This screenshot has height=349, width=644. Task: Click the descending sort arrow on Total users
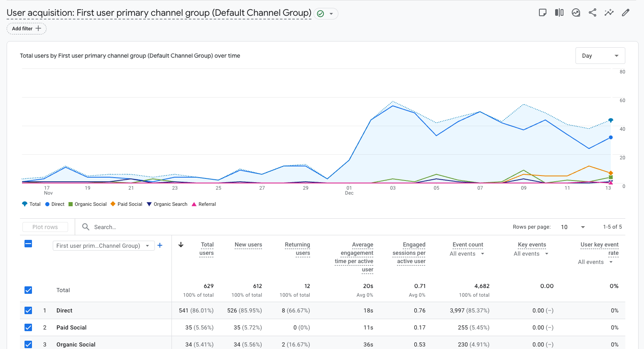[x=181, y=245]
